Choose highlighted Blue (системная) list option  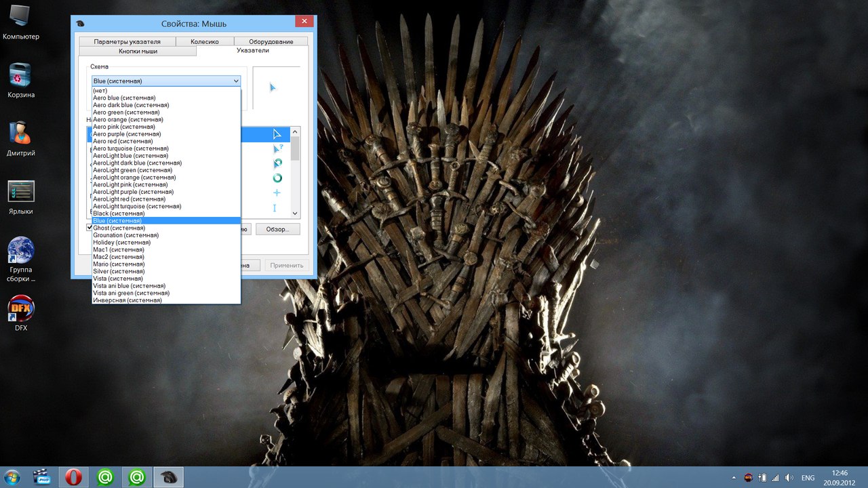(x=166, y=221)
